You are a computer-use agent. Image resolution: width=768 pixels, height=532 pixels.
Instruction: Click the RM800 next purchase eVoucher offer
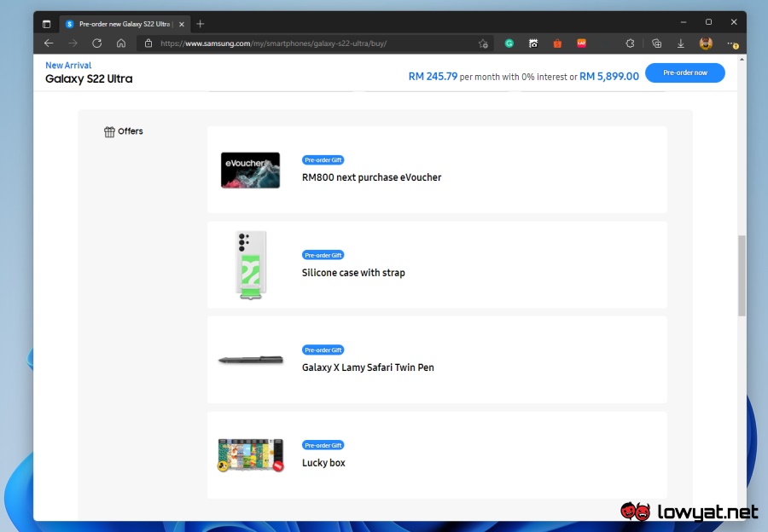tap(371, 177)
